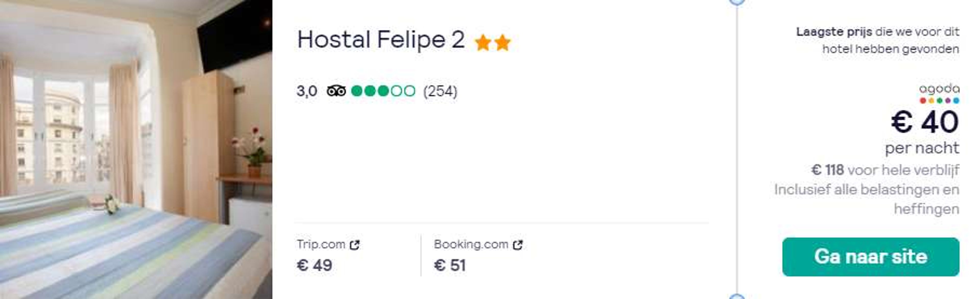Click the € 118 voor hele verblijf text
This screenshot has height=299, width=980.
pos(885,170)
